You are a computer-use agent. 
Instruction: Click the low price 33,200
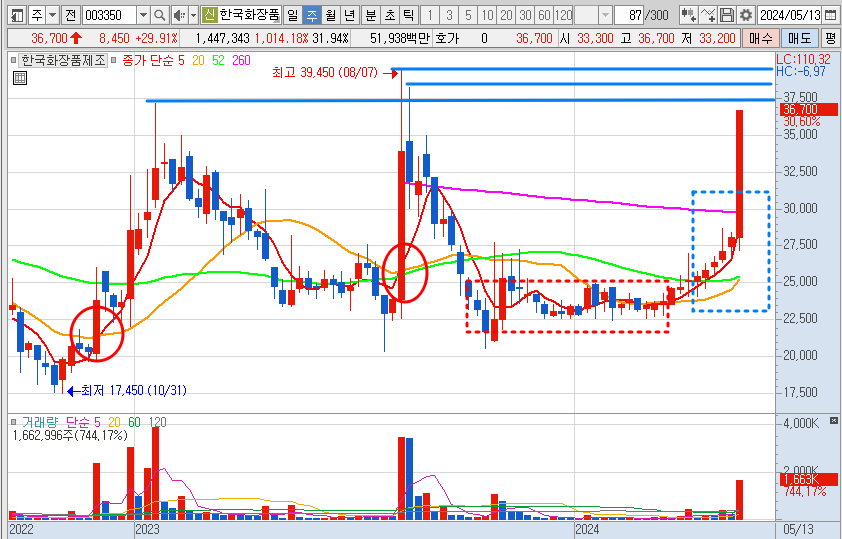(717, 38)
